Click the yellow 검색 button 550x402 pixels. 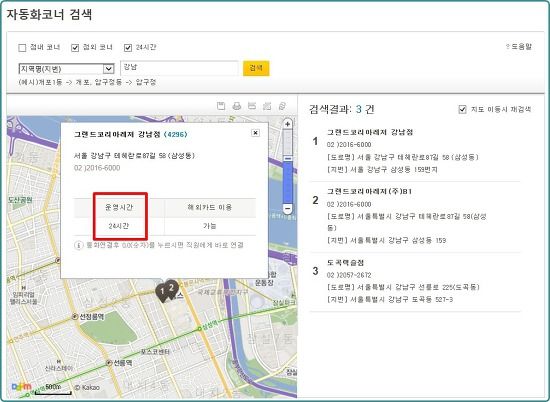256,68
